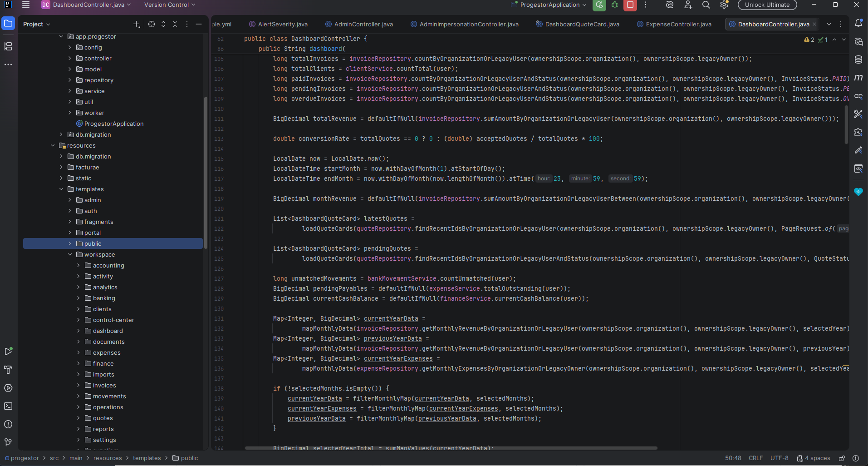Collapse the resources folder
This screenshot has height=466, width=868.
(x=53, y=145)
